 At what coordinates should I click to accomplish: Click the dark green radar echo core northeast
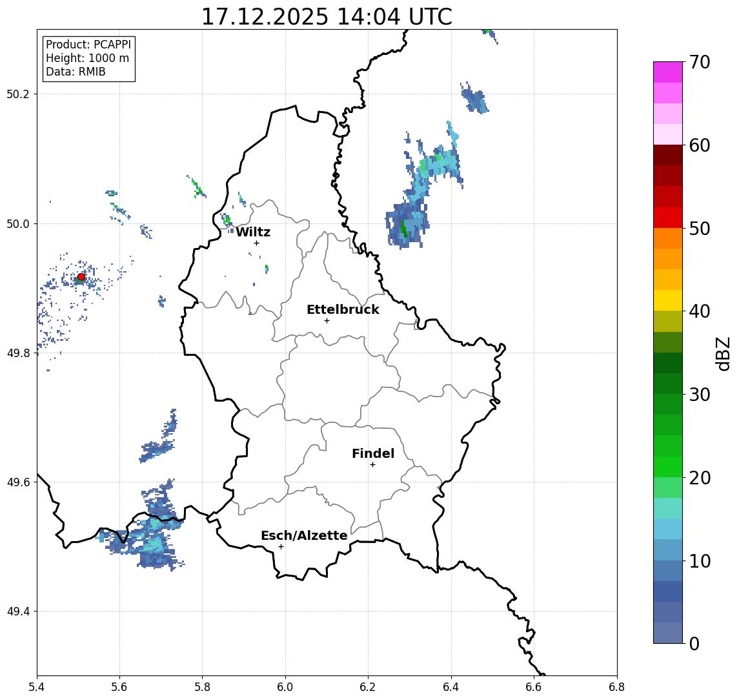pos(403,229)
